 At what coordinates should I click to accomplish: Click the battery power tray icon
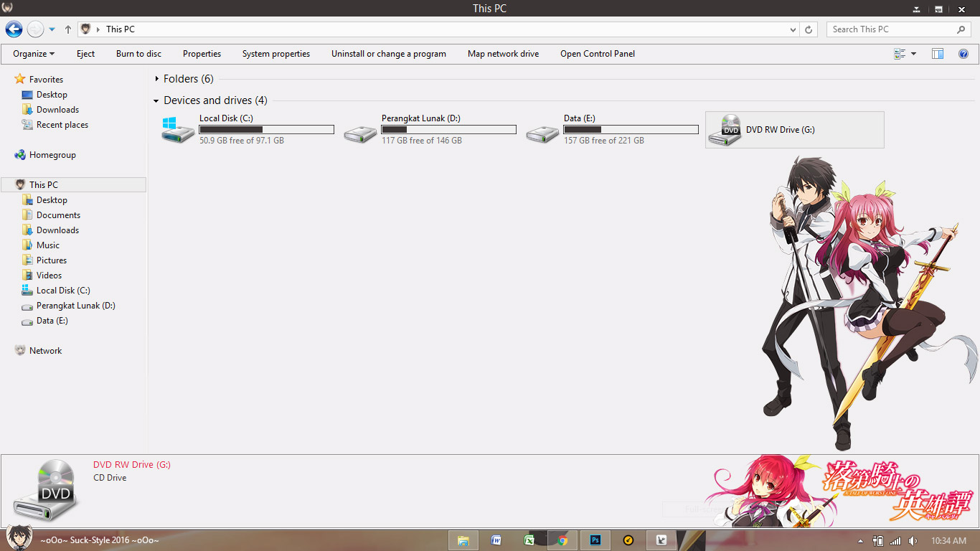(878, 541)
